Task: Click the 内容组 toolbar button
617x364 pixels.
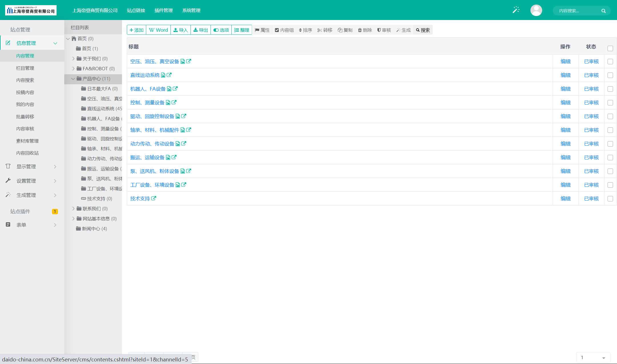Action: click(284, 30)
